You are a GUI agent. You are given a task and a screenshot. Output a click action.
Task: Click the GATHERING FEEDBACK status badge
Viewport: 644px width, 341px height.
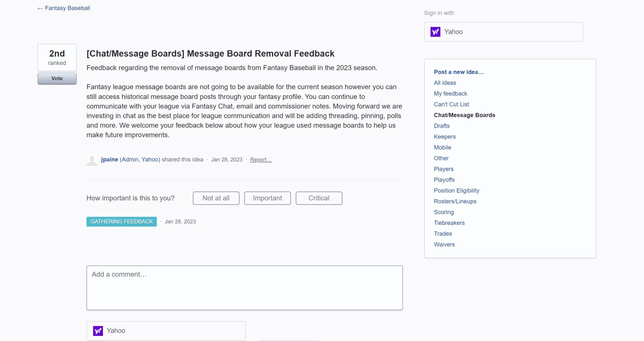pyautogui.click(x=122, y=221)
